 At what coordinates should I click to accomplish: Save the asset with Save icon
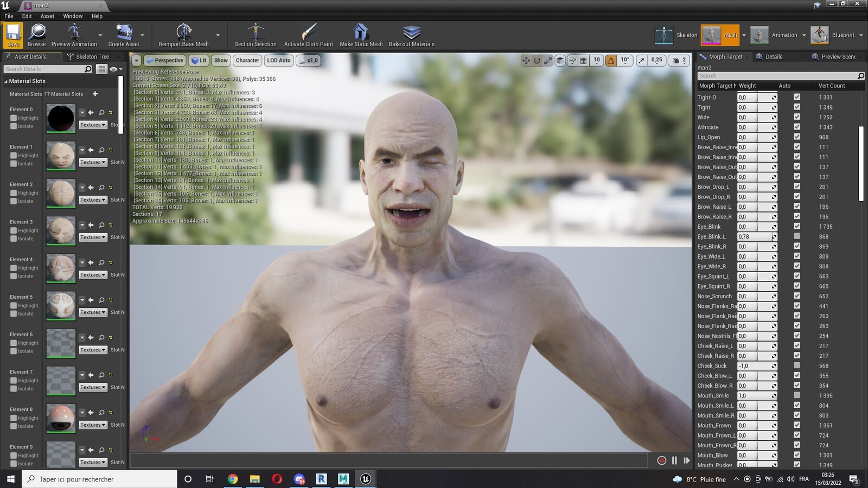point(13,35)
